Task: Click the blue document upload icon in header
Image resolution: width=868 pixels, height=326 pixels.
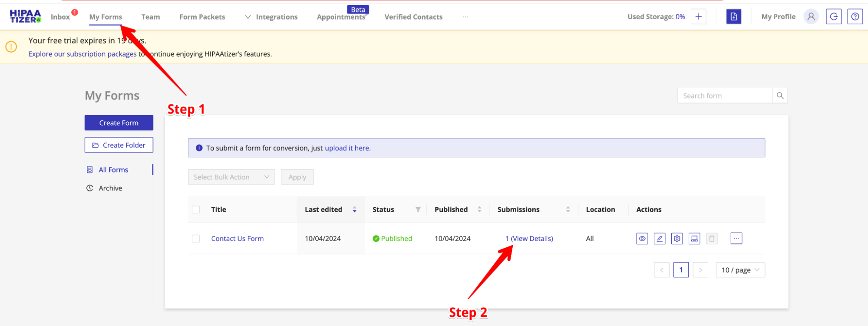Action: (x=733, y=17)
